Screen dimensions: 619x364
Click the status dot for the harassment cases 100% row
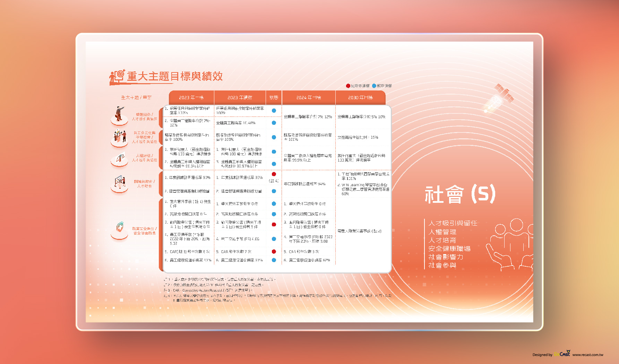[x=274, y=137]
